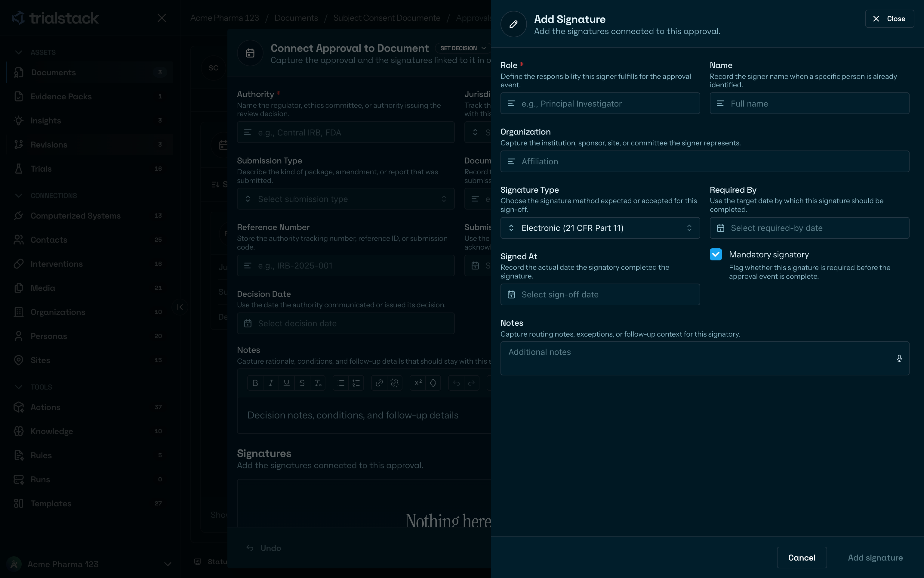Screen dimensions: 924x578
Task: Click the Templates sidebar icon
Action: [18, 504]
